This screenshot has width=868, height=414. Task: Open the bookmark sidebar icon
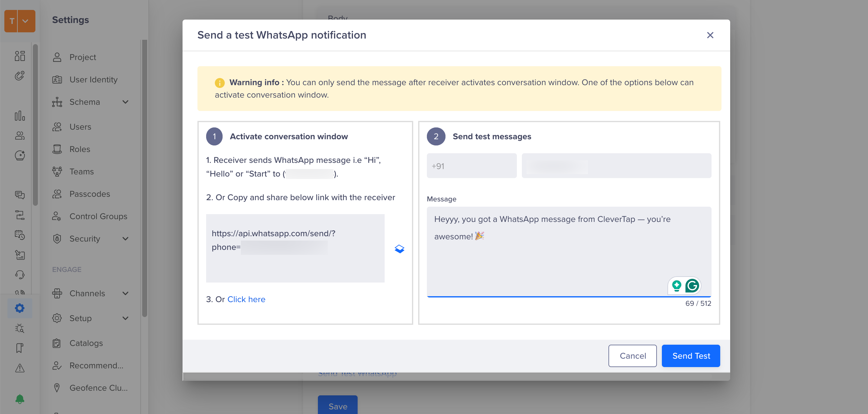pos(20,348)
